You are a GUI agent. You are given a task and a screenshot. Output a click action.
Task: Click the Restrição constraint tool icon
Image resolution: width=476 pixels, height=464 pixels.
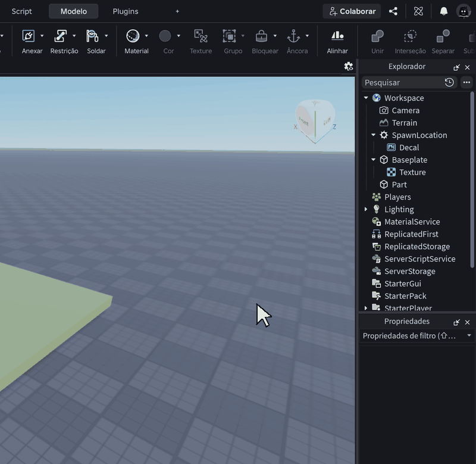click(x=61, y=36)
